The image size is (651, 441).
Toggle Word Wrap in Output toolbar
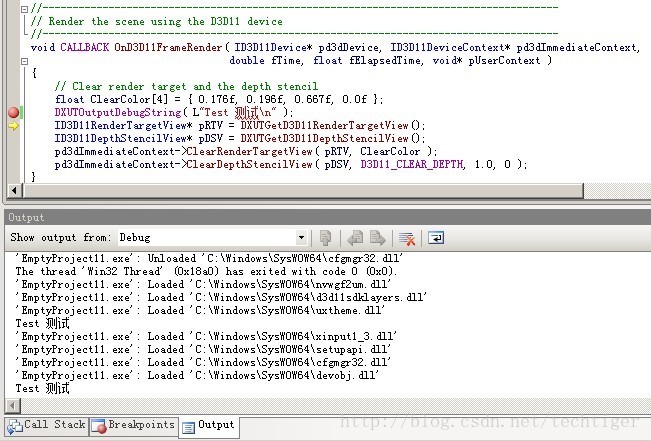[x=436, y=238]
